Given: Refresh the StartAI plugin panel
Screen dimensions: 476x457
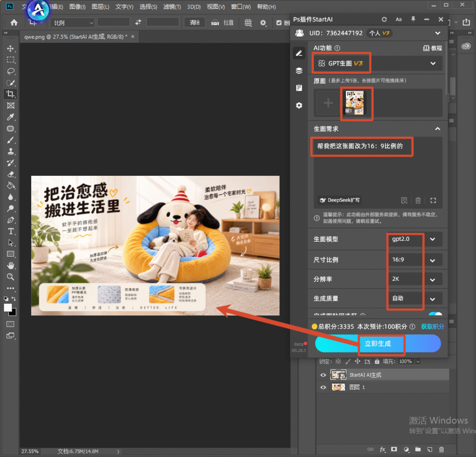Looking at the screenshot, I should 384,20.
